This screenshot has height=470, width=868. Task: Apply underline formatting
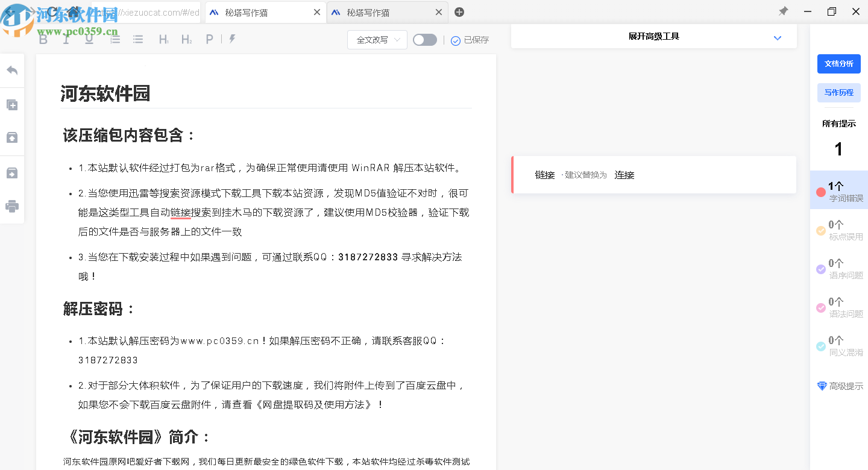tap(89, 39)
